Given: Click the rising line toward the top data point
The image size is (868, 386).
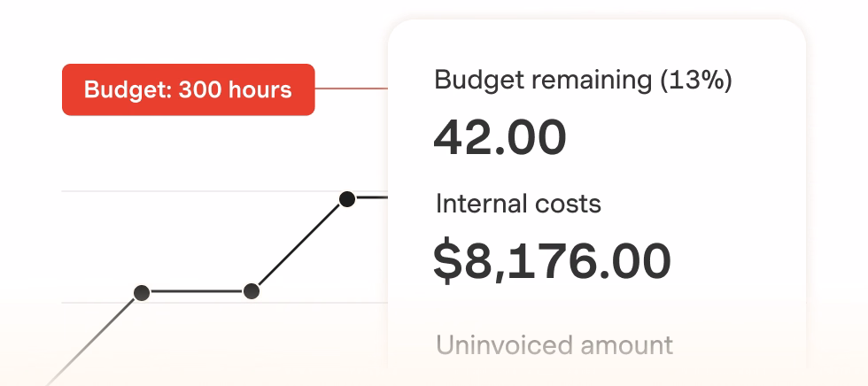Looking at the screenshot, I should point(299,244).
